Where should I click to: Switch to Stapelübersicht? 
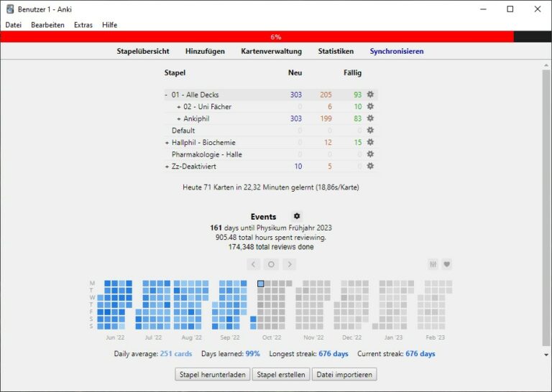click(x=143, y=51)
